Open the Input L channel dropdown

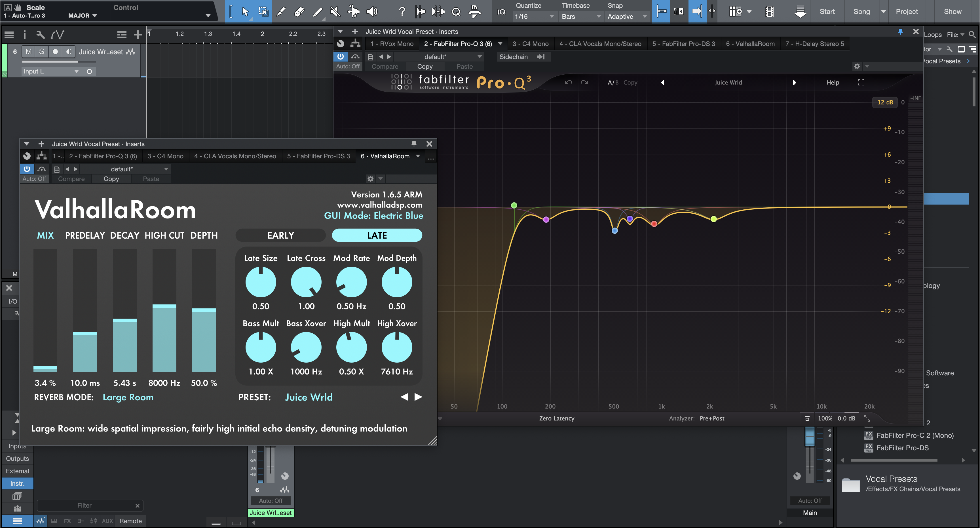point(50,71)
